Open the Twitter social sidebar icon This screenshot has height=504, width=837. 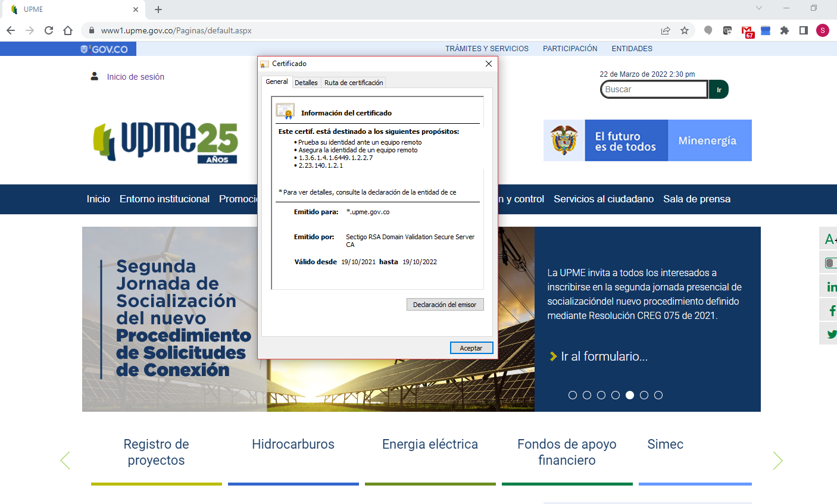[x=831, y=334]
